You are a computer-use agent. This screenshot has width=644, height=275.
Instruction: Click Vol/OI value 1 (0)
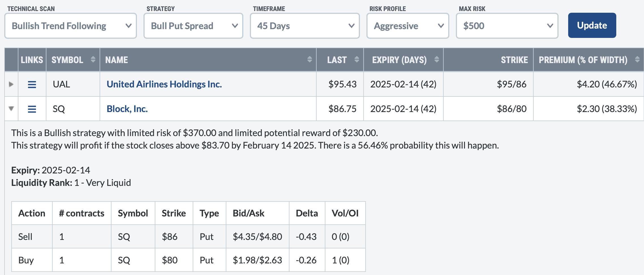pyautogui.click(x=341, y=260)
